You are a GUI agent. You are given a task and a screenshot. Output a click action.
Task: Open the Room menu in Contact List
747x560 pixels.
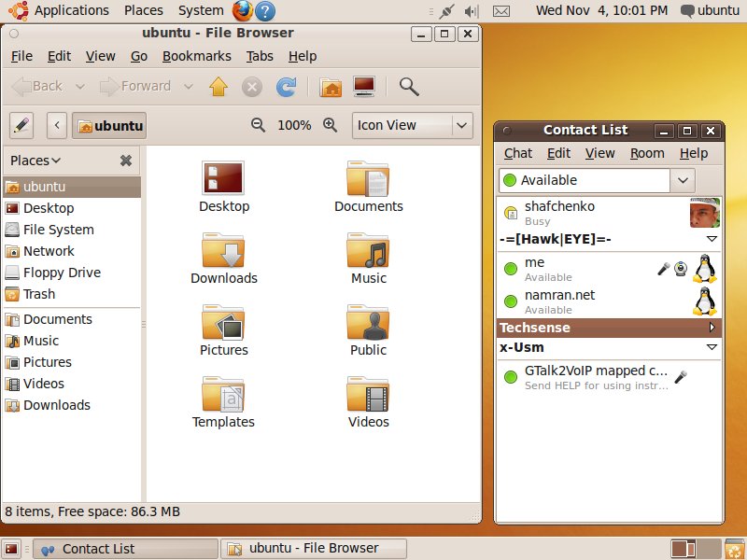tap(647, 153)
